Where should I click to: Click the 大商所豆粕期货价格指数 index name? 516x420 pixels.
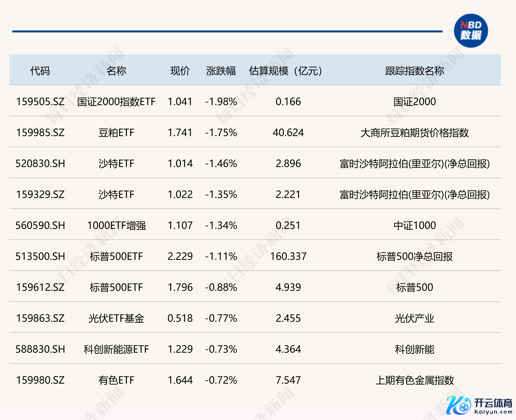tap(414, 133)
